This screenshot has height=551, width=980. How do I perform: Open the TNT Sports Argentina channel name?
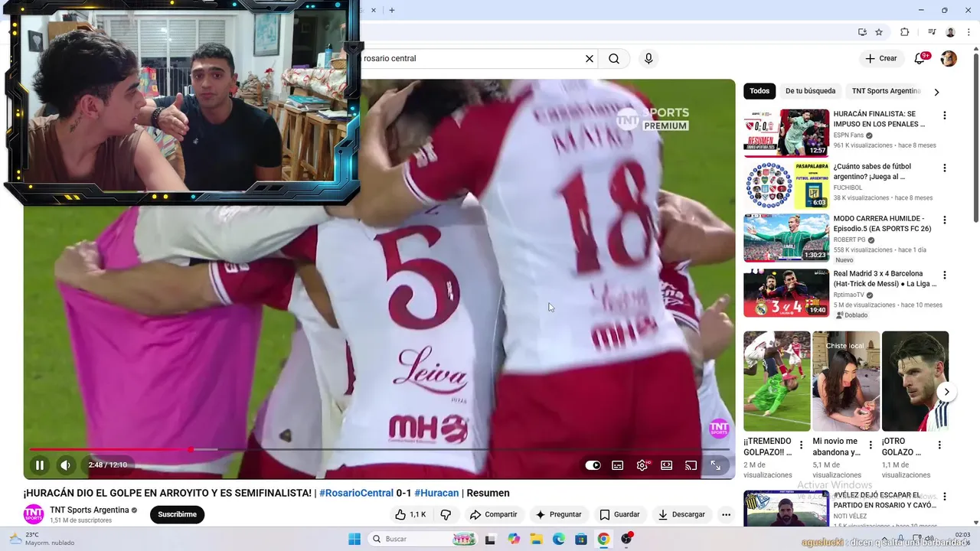coord(90,510)
